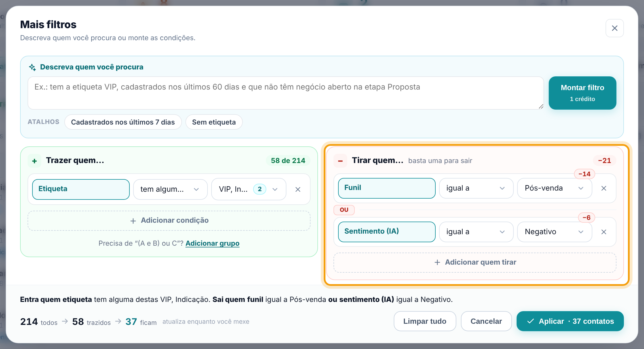Click '58 trazidos' summary count
This screenshot has height=349, width=644.
click(91, 322)
